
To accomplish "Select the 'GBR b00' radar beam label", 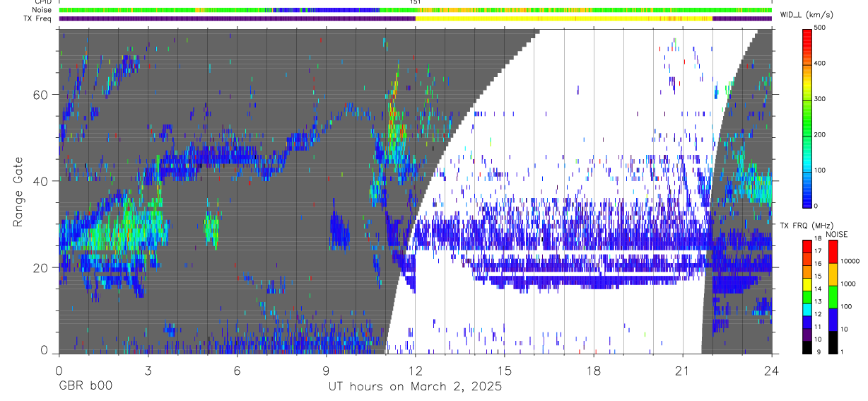I will click(85, 387).
